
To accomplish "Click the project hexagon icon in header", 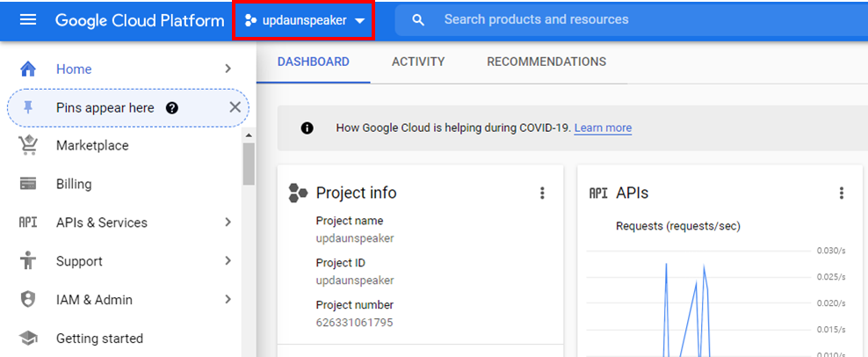I will point(250,20).
